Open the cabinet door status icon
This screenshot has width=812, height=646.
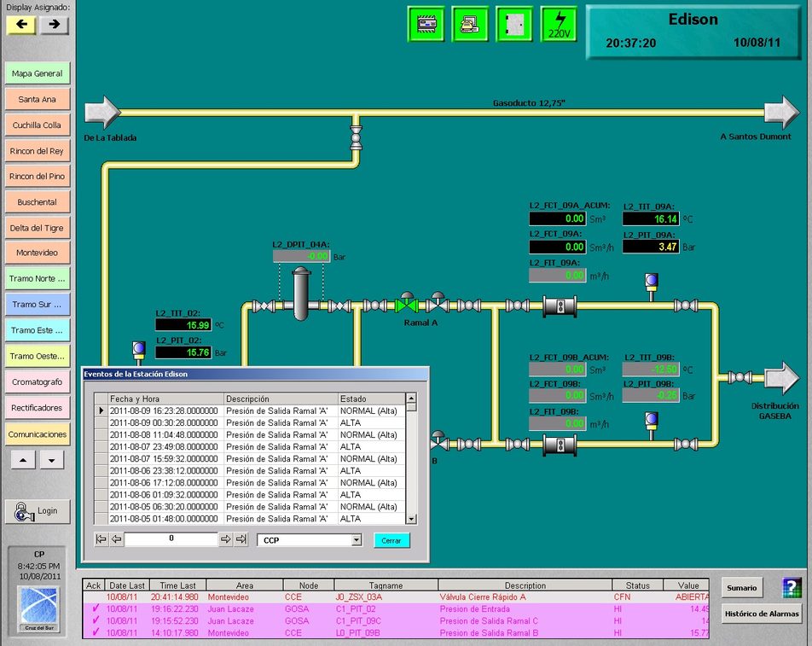(x=514, y=24)
